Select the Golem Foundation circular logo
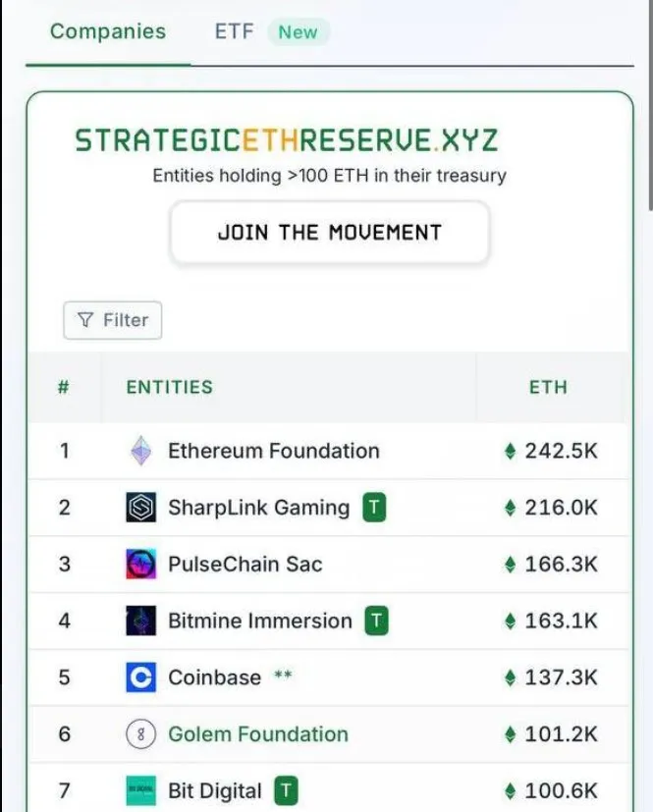653x812 pixels. (x=139, y=733)
